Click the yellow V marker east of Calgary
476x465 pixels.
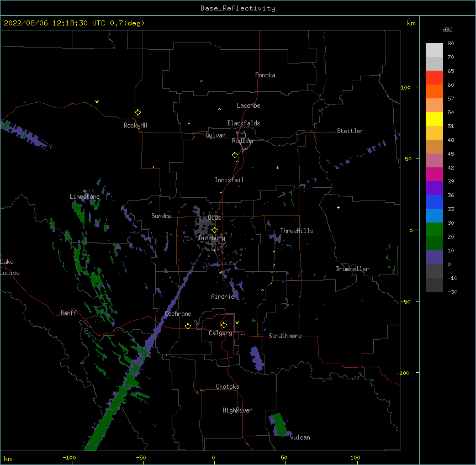237,323
